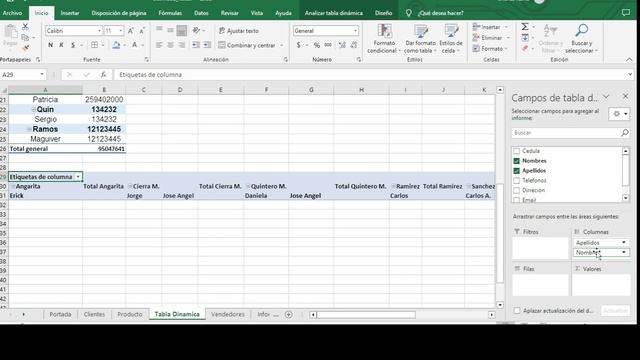Check the Email field checkbox
Viewport: 640px width, 360px height.
(516, 200)
